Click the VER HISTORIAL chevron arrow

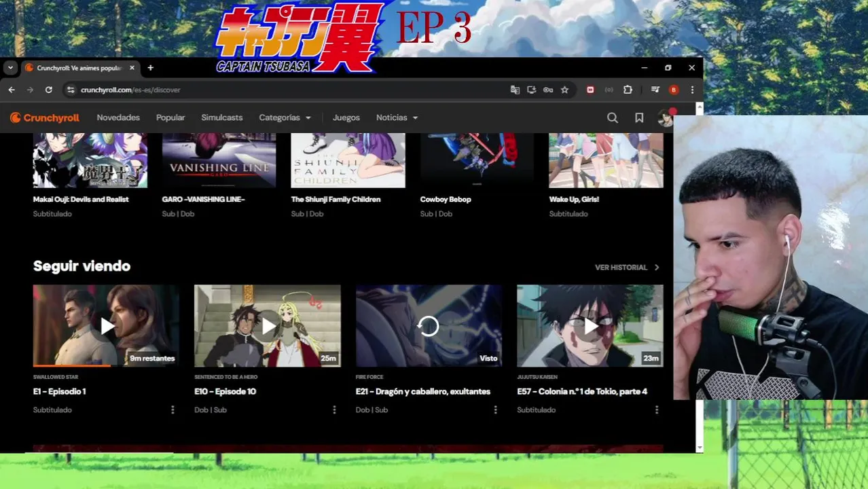point(657,268)
